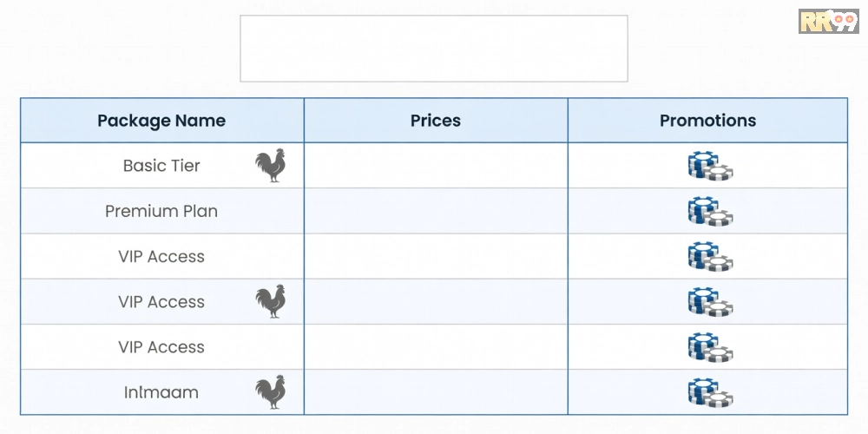Image resolution: width=868 pixels, height=434 pixels.
Task: Click the Prices cell for Basic Tier
Action: (x=436, y=166)
